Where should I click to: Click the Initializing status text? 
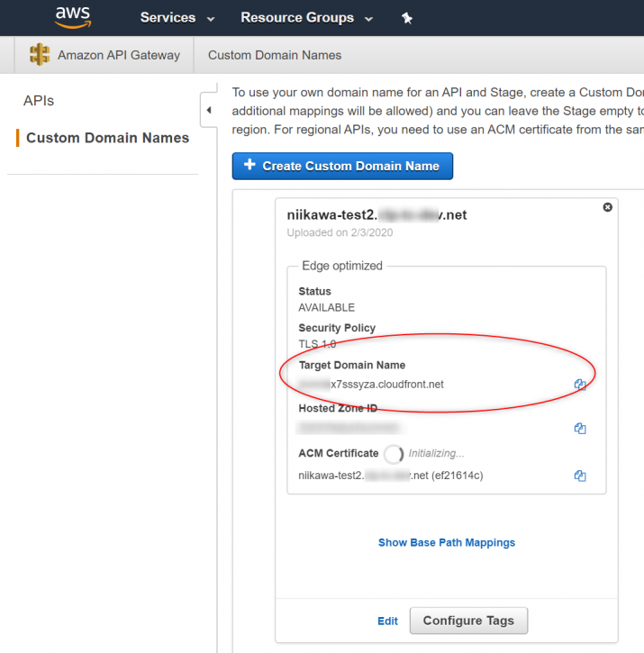coord(436,453)
